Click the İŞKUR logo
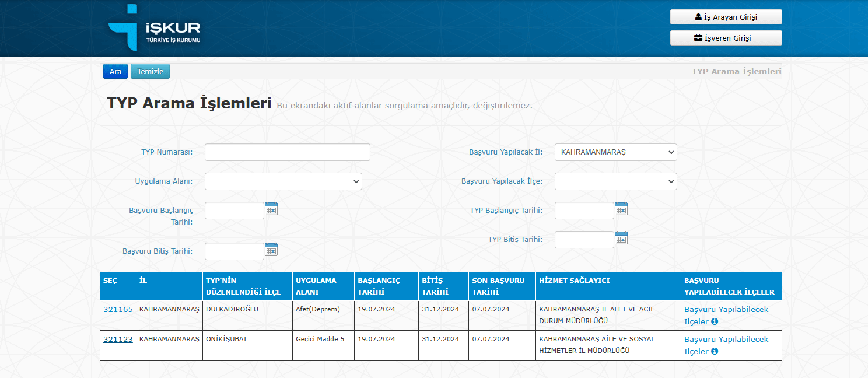 tap(155, 27)
